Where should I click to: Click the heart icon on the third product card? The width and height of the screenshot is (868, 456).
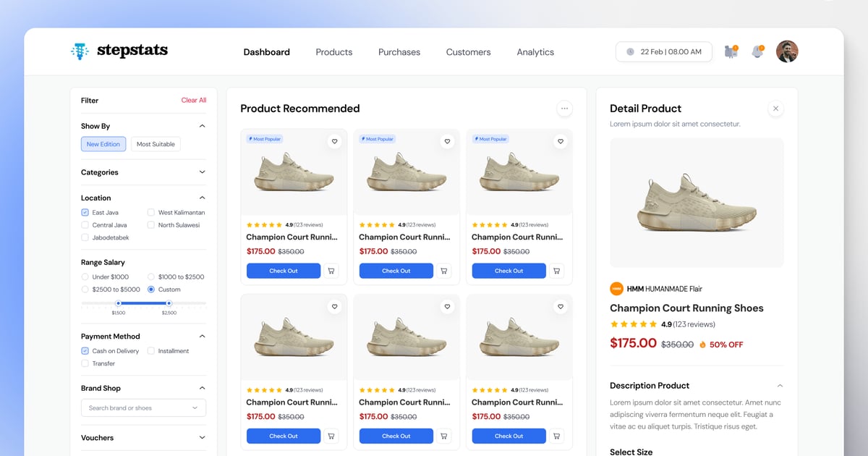tap(560, 142)
